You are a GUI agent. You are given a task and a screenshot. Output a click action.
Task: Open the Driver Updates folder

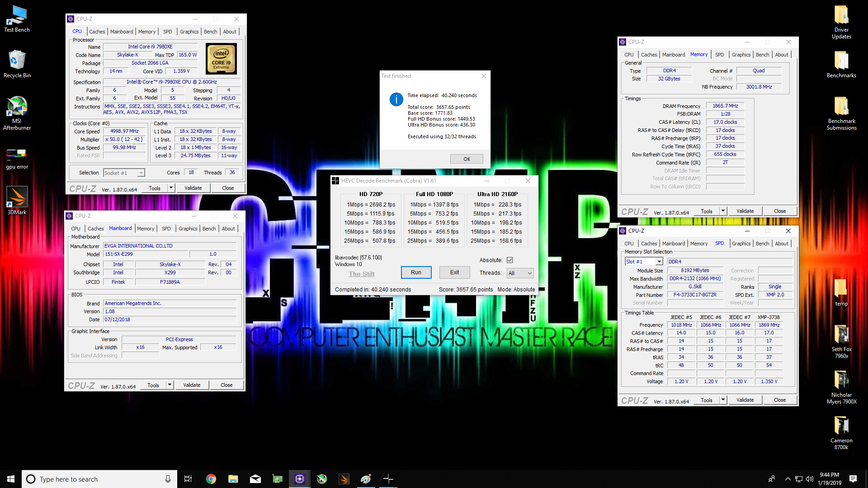841,22
